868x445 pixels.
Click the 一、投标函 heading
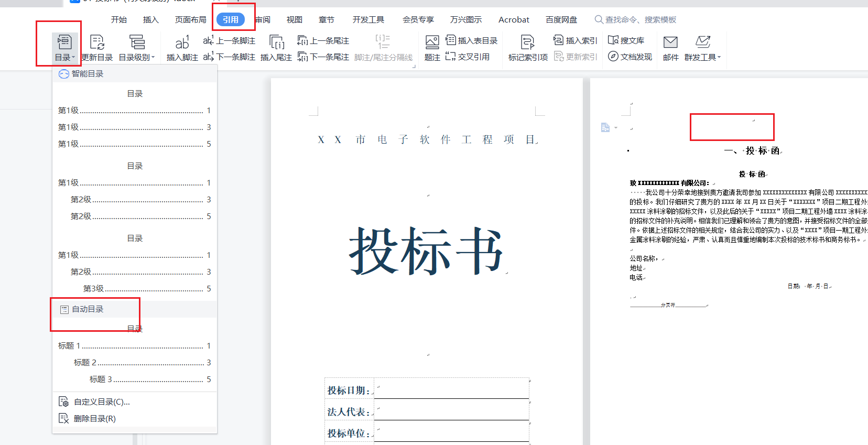[752, 151]
